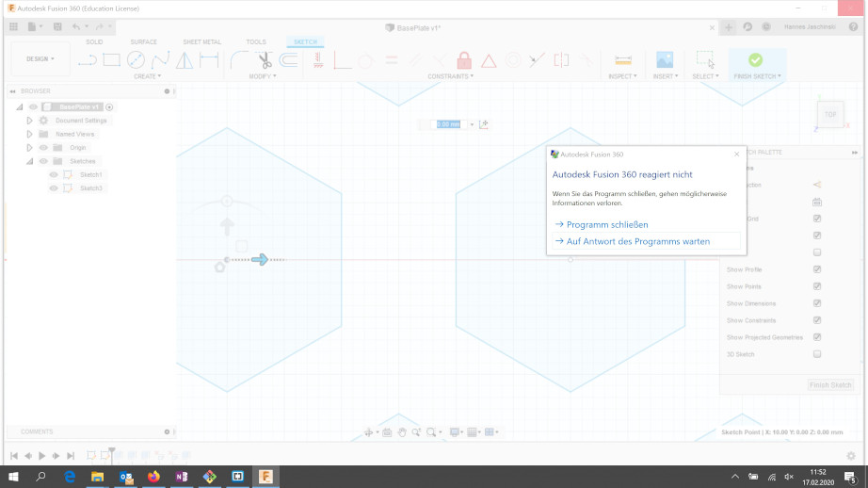Screen dimensions: 868x488
Task: Open the Help question mark icon
Action: point(853,26)
